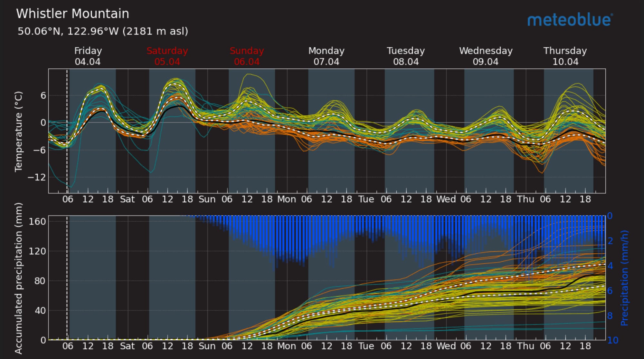
Task: Click the Accumulated precipitation (mm) axis label
Action: (x=19, y=278)
